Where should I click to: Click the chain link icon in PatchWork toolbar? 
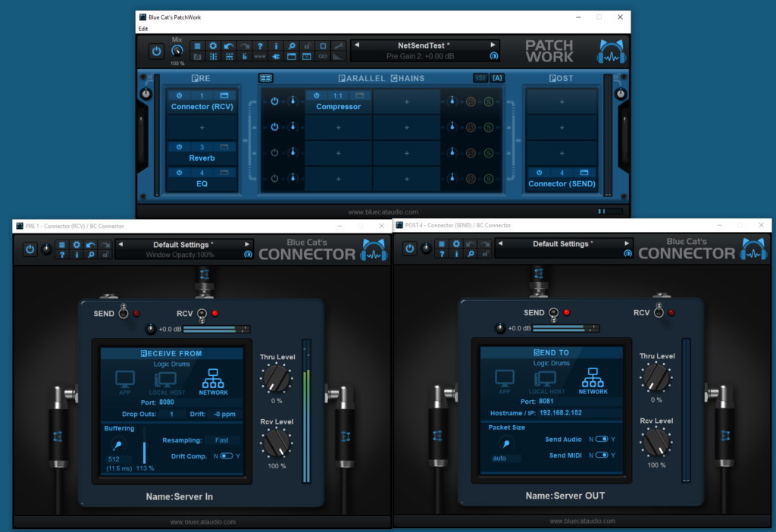click(x=323, y=56)
